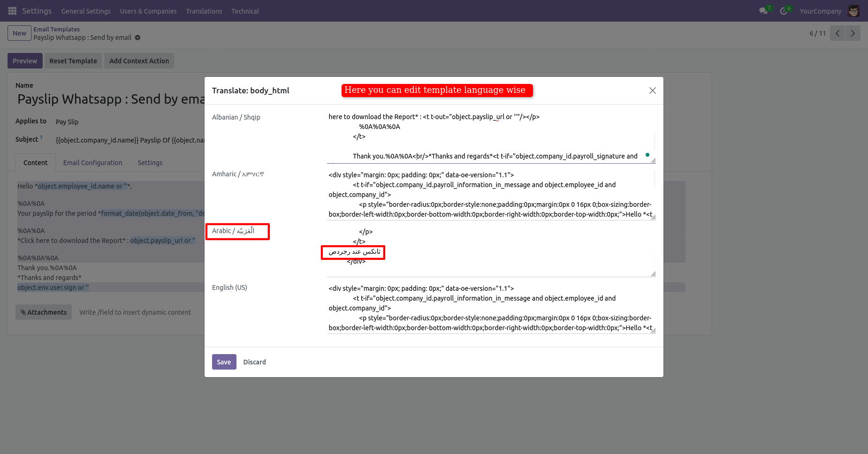Open Users & Companies menu
Image resolution: width=868 pixels, height=454 pixels.
[x=148, y=11]
